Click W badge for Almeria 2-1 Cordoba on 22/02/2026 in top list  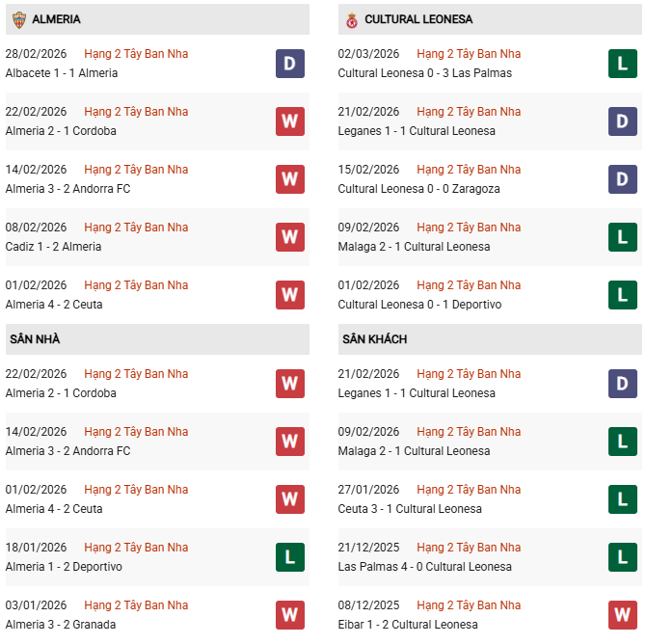[290, 121]
